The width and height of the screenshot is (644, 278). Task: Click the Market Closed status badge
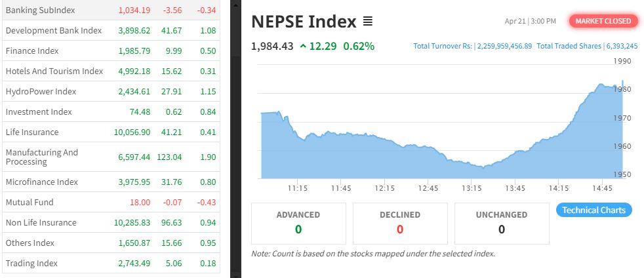point(603,21)
